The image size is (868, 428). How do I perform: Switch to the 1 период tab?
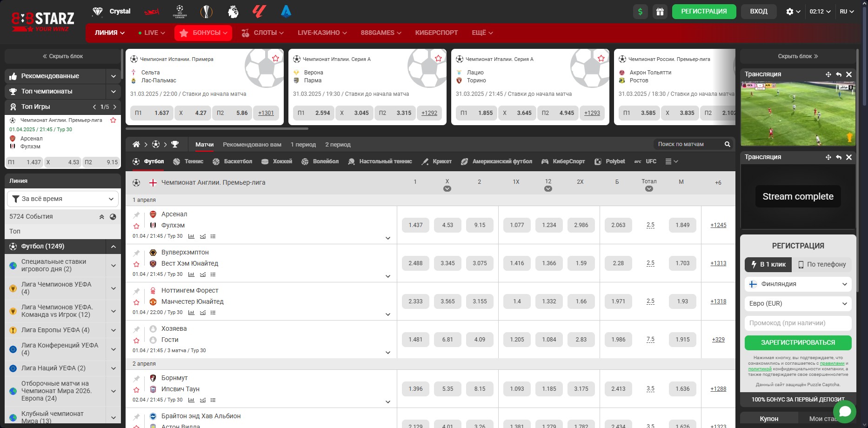coord(303,145)
